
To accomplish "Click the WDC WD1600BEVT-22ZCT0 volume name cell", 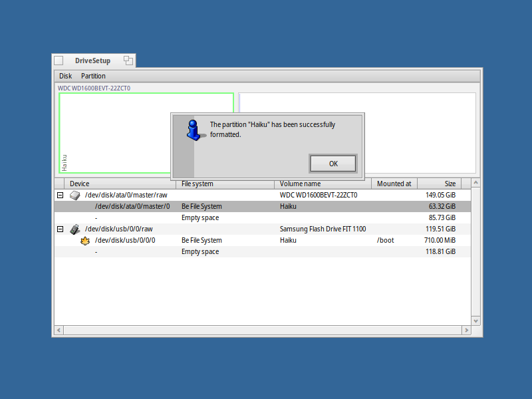I will [x=319, y=195].
